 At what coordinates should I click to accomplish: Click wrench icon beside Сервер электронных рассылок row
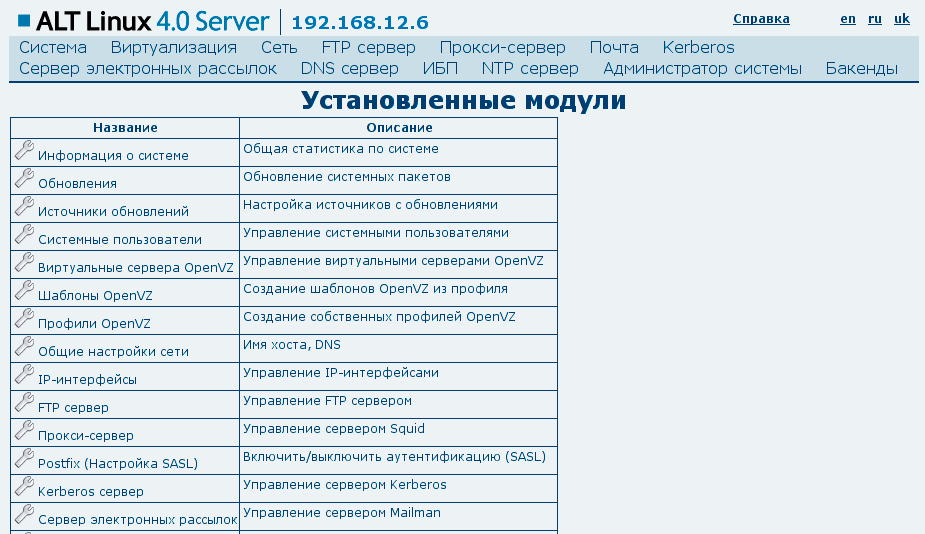24,514
